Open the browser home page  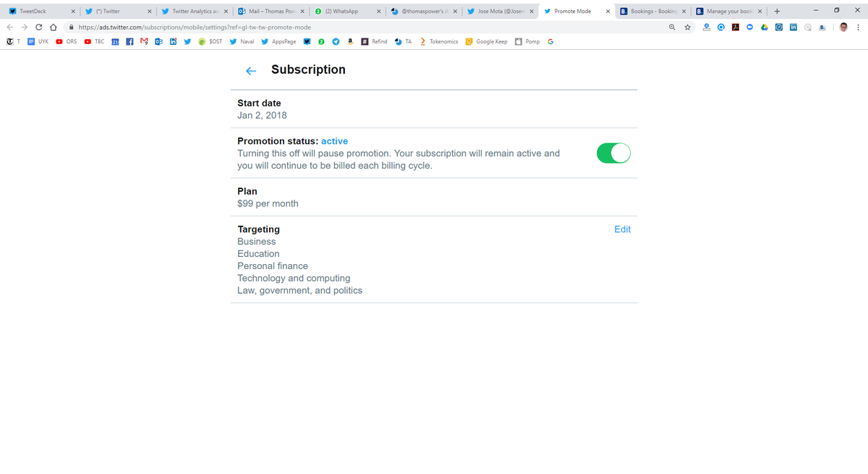(x=53, y=27)
